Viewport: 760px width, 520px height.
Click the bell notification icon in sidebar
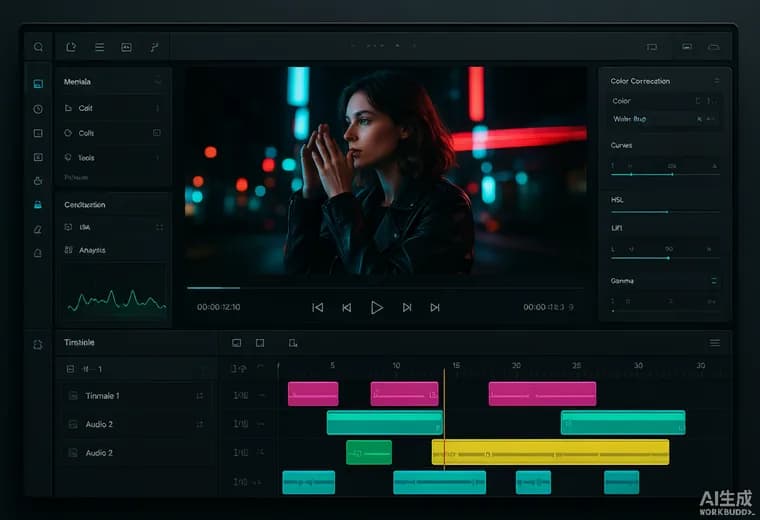pyautogui.click(x=38, y=253)
